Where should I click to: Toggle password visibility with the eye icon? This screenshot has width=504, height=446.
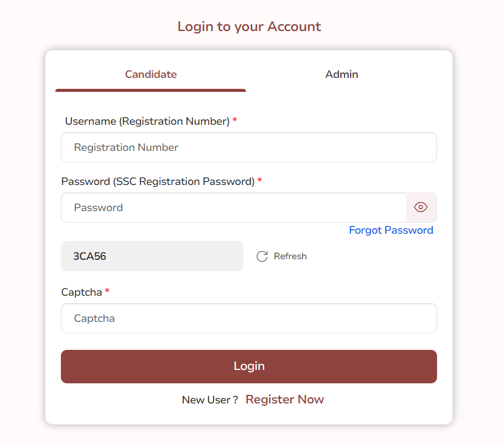pos(421,207)
